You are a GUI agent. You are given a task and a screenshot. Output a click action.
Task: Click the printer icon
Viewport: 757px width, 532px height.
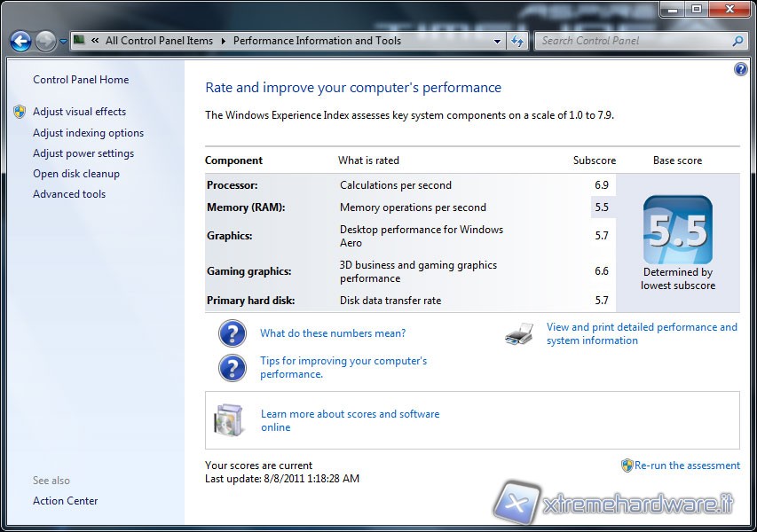519,334
